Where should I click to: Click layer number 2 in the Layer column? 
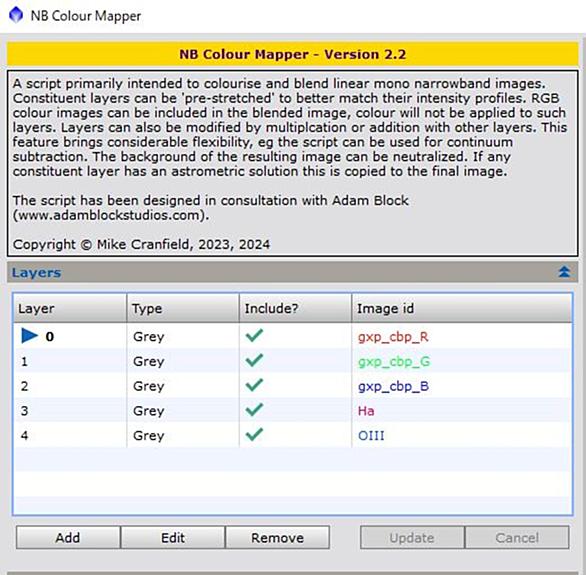coord(24,386)
